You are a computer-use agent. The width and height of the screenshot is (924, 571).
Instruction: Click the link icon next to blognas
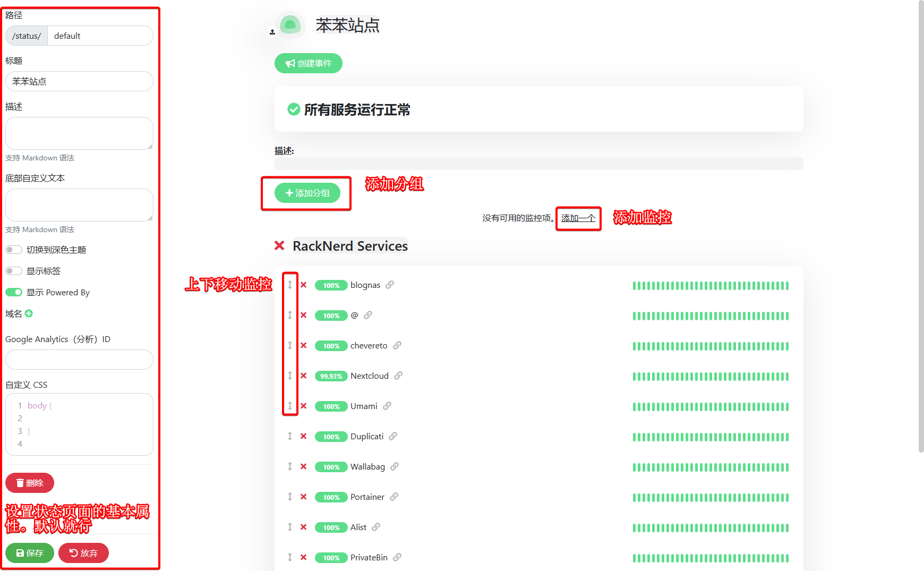pos(390,285)
